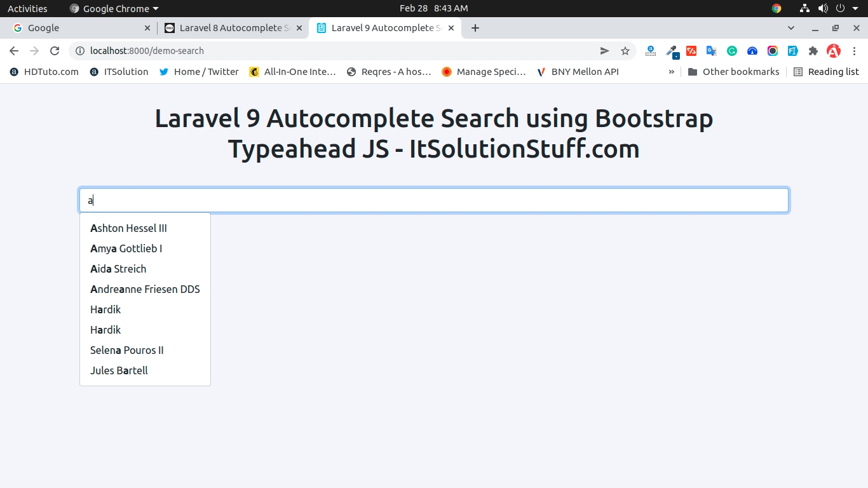Click the Grammarly extension icon
Viewport: 868px width, 488px height.
pyautogui.click(x=732, y=51)
